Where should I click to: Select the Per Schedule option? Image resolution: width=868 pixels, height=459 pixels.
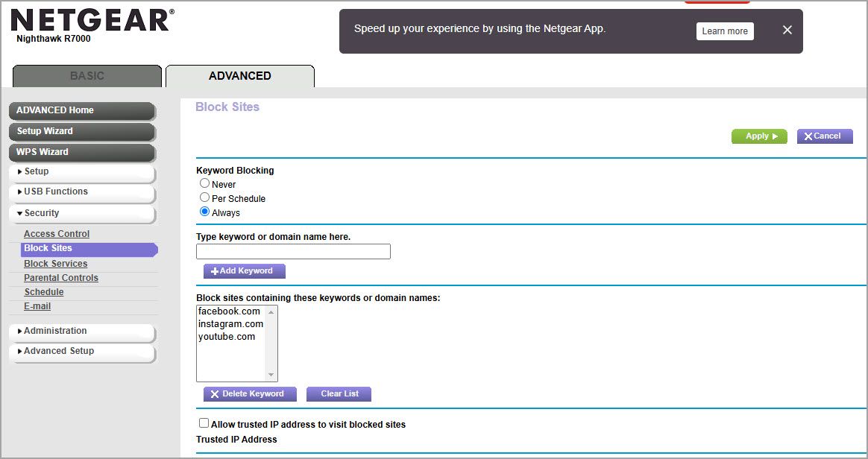coord(204,197)
